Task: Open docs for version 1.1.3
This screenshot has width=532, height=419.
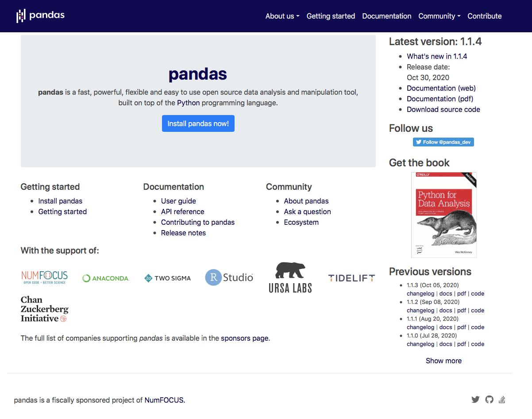Action: click(x=446, y=293)
